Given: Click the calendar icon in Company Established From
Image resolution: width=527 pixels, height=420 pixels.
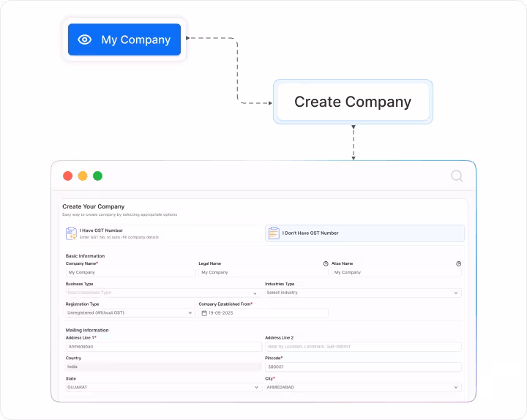Looking at the screenshot, I should pos(204,313).
